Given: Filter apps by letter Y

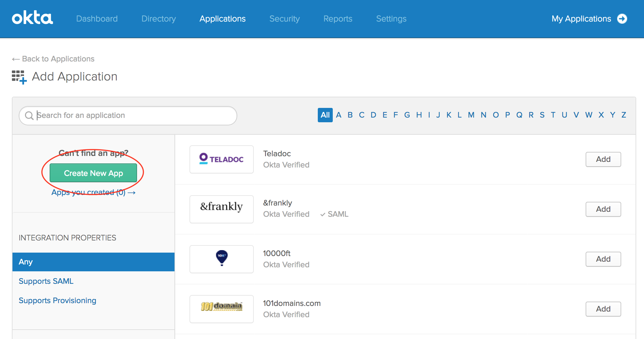Looking at the screenshot, I should pos(613,115).
